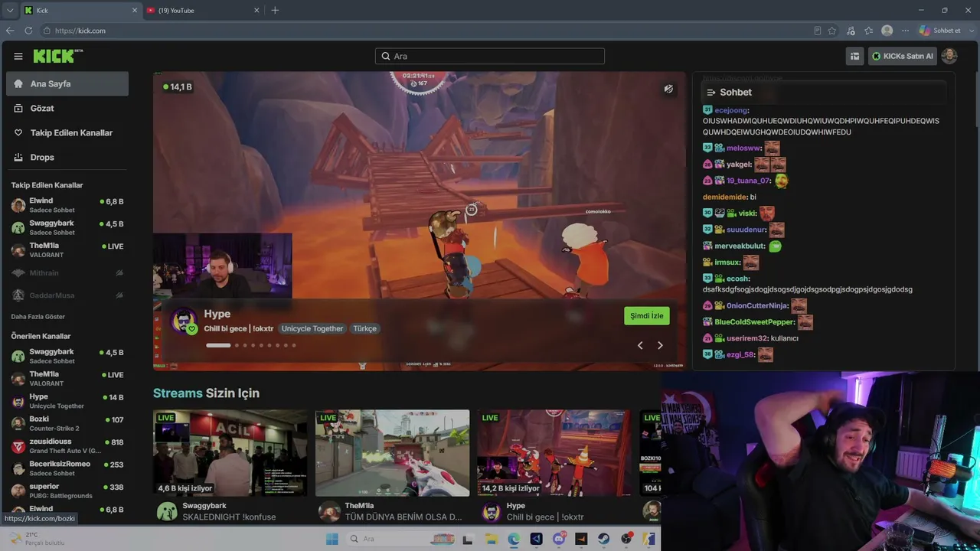Open the Windows Start menu
This screenshot has width=980, height=551.
[332, 539]
